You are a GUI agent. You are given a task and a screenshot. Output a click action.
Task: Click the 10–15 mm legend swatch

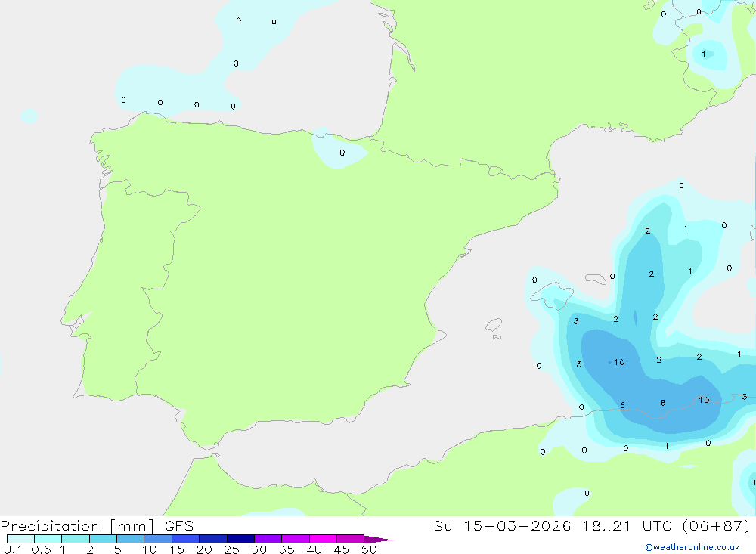click(158, 539)
